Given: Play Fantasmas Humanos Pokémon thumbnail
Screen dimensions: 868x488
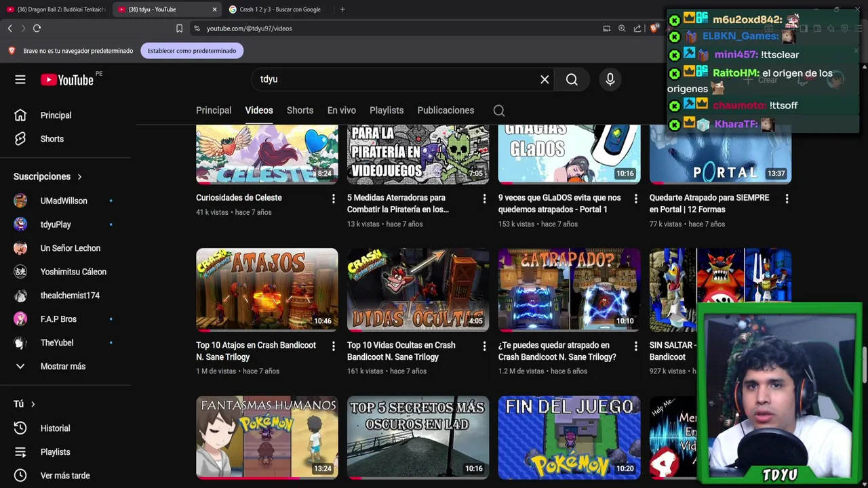Looking at the screenshot, I should (267, 438).
